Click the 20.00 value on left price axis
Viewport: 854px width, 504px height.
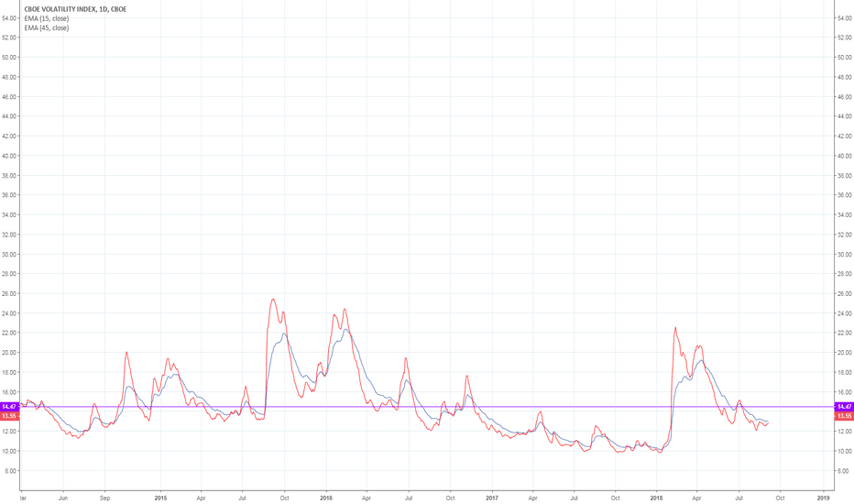[9, 353]
